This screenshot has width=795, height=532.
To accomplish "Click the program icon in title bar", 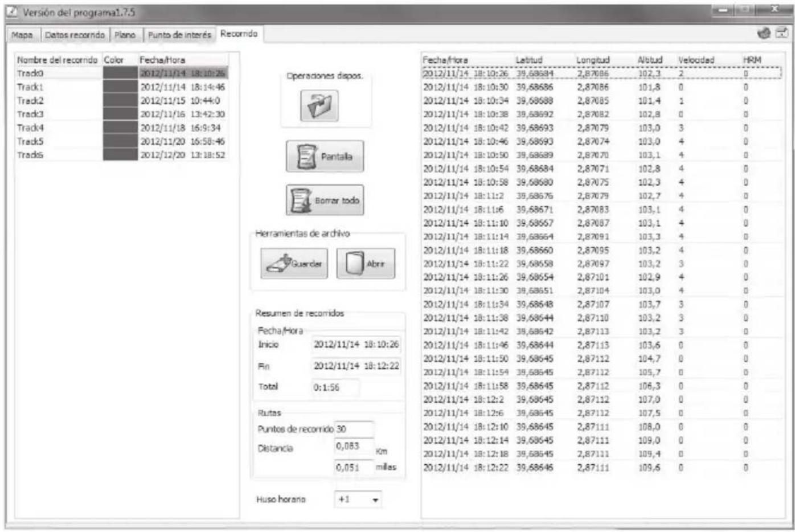I will 13,12.
